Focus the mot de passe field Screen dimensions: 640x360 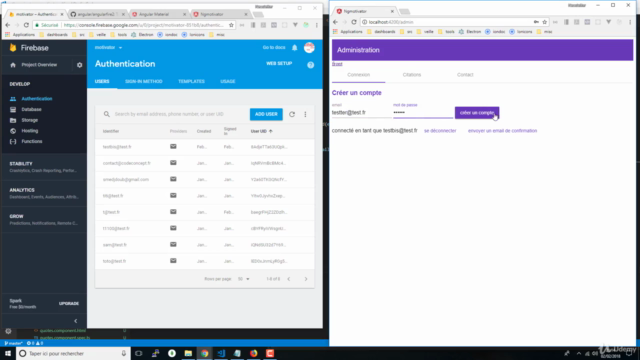coord(423,113)
